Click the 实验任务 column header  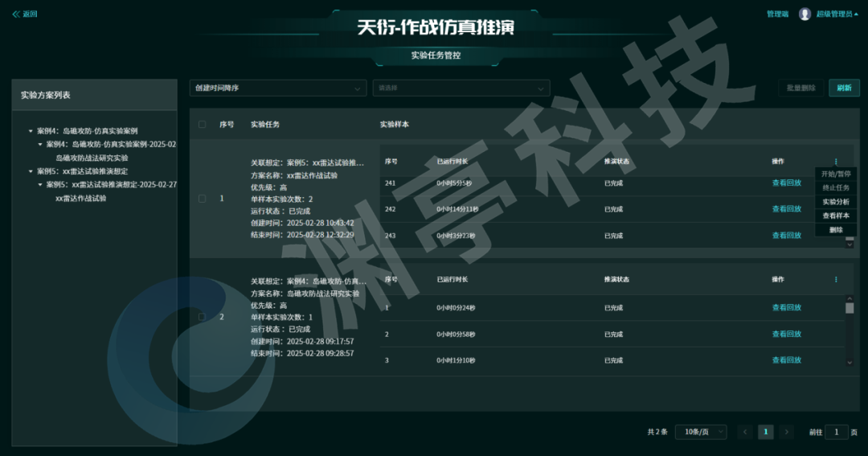[265, 125]
